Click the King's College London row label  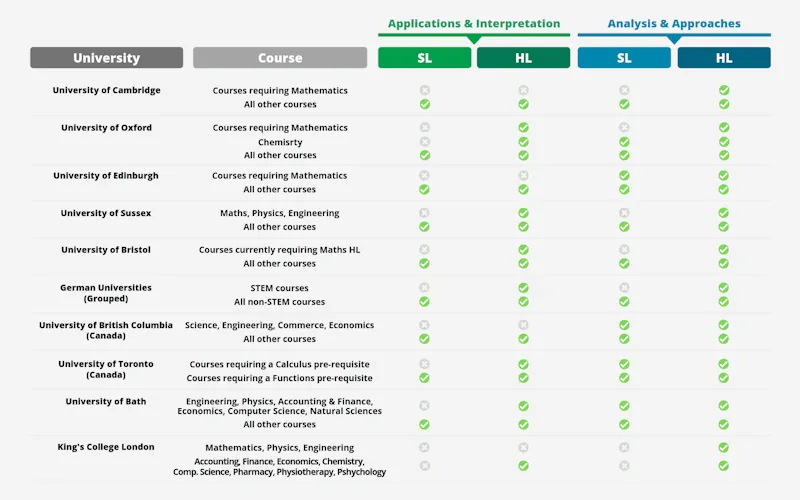click(x=106, y=447)
